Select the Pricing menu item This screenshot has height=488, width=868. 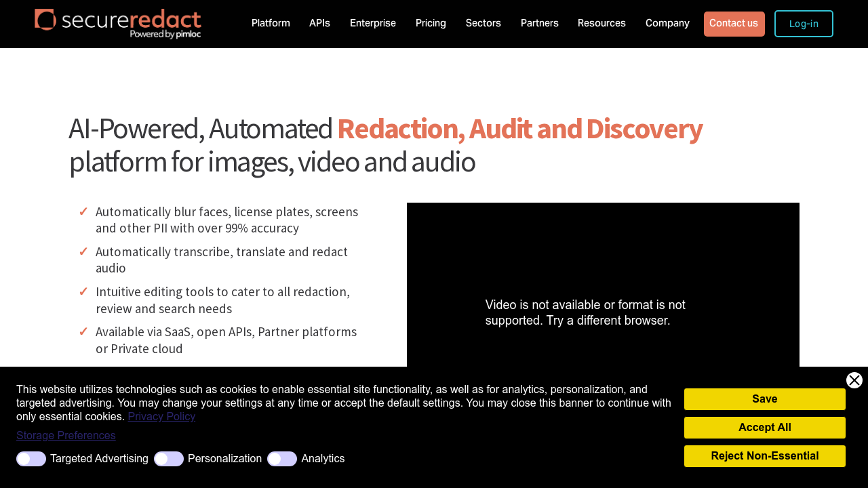pos(431,22)
